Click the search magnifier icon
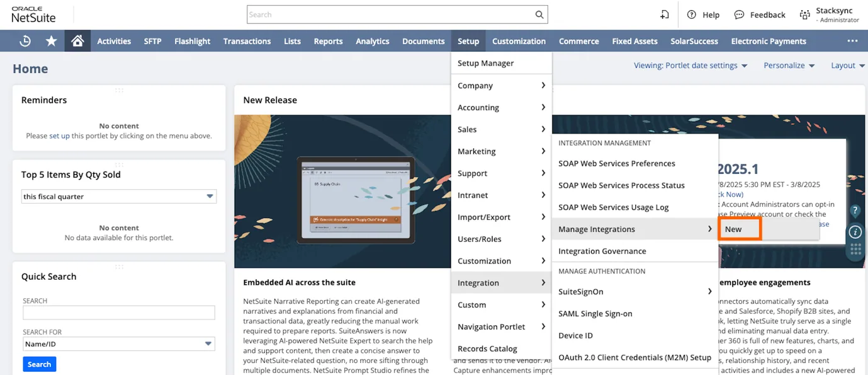Screen dimensions: 868x375 539,14
